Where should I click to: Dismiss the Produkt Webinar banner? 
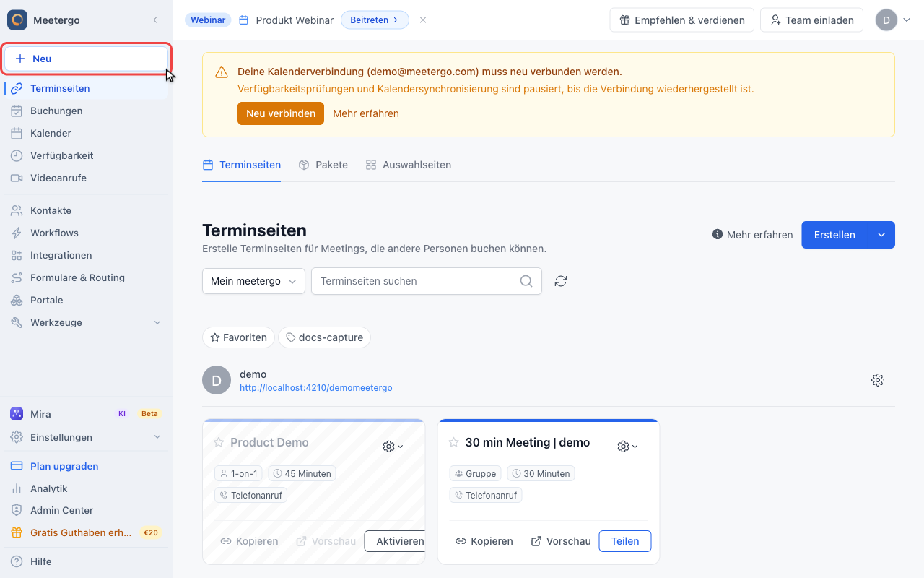click(423, 20)
